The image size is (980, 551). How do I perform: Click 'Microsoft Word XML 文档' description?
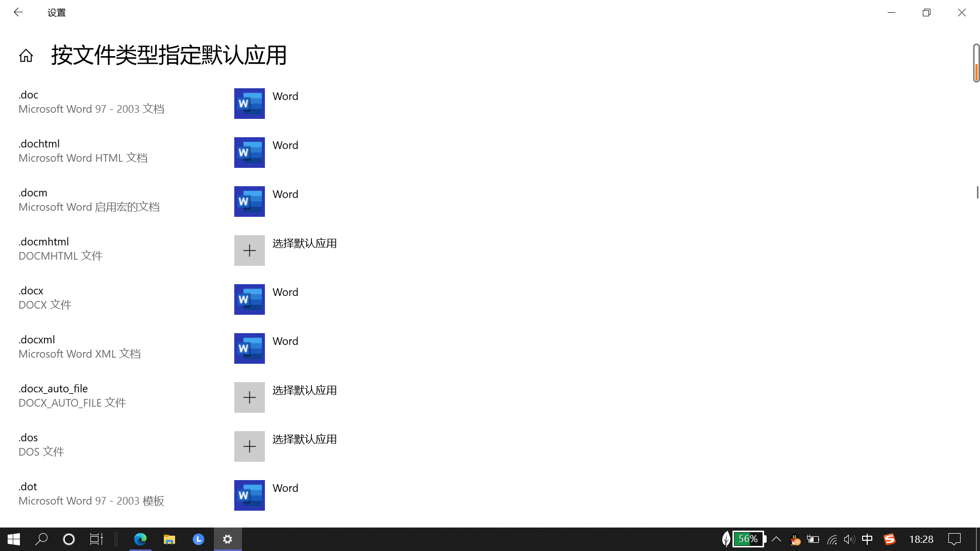coord(80,354)
